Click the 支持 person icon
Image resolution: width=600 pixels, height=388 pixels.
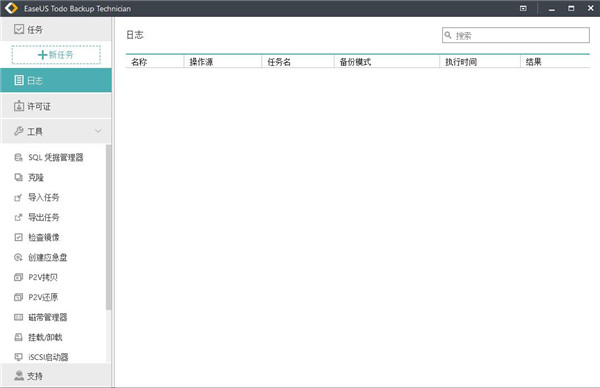pyautogui.click(x=19, y=375)
